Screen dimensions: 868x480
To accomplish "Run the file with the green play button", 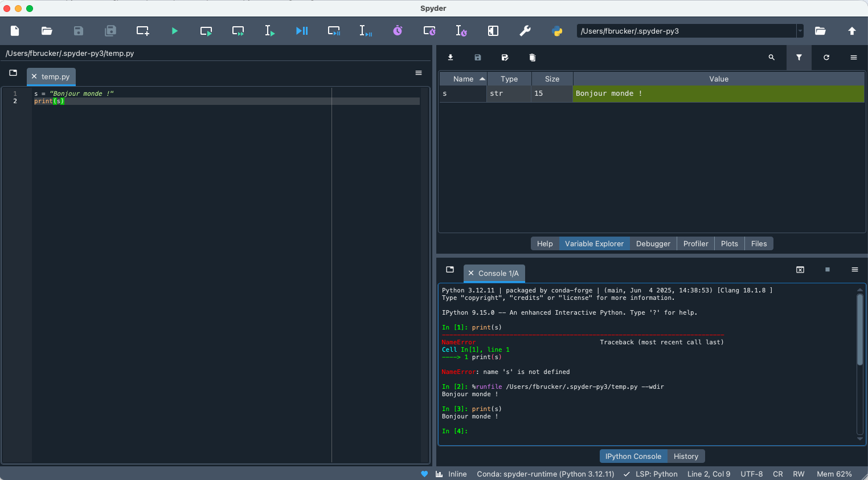I will 174,31.
